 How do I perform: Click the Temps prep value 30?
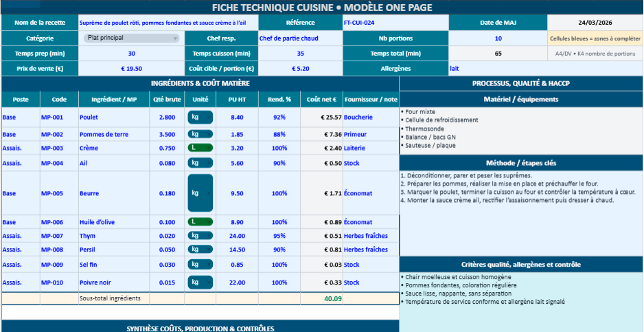click(131, 54)
